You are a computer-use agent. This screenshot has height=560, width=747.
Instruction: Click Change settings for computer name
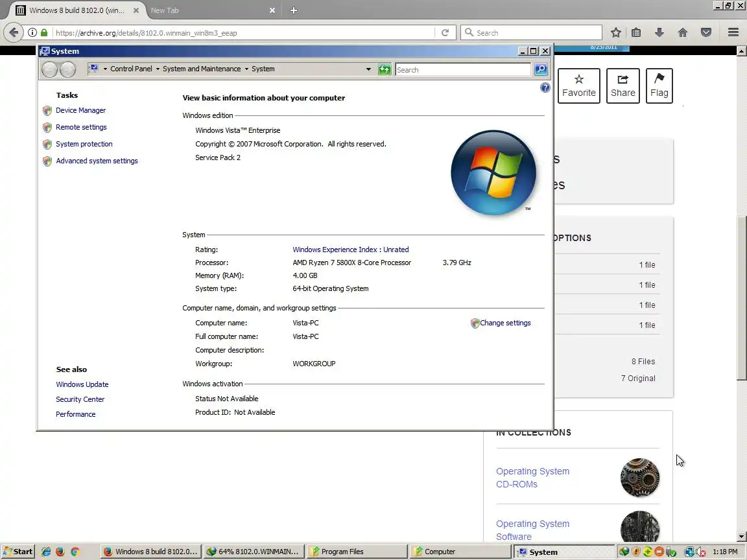tap(505, 323)
